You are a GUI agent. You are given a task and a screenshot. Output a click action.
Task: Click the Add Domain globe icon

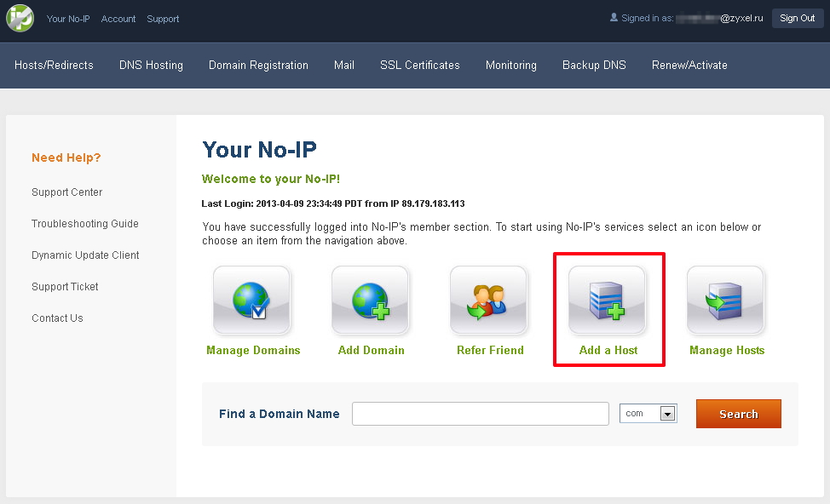click(370, 301)
